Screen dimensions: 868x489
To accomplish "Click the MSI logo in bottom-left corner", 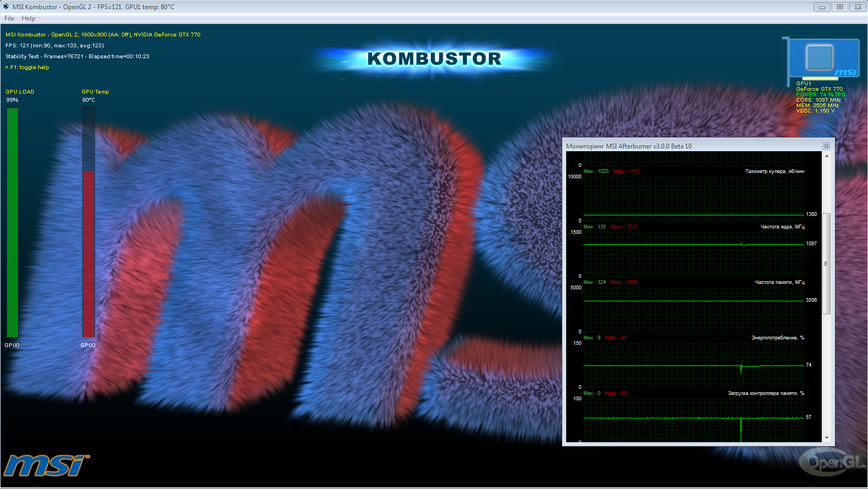I will click(x=46, y=466).
